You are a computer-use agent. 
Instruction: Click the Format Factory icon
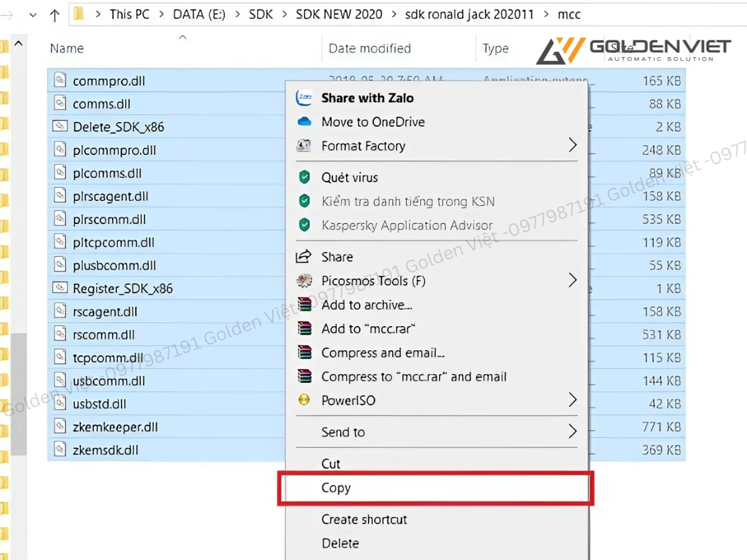[x=304, y=146]
